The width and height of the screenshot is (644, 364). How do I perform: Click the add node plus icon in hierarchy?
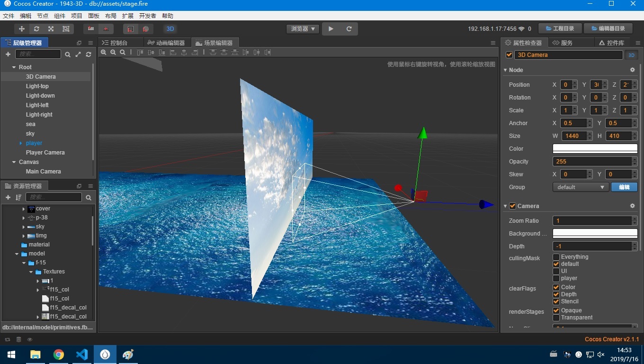pyautogui.click(x=8, y=55)
